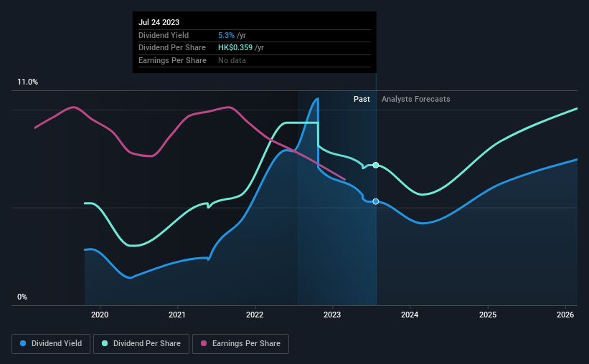This screenshot has height=364, width=589.
Task: Click the 2021 x-axis label
Action: (177, 315)
